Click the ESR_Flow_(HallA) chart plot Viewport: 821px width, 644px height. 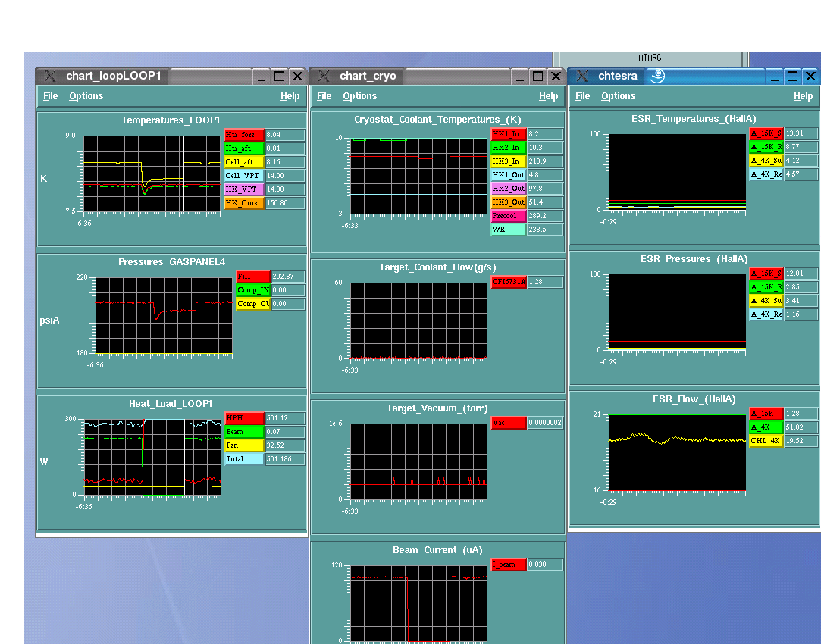pos(678,453)
